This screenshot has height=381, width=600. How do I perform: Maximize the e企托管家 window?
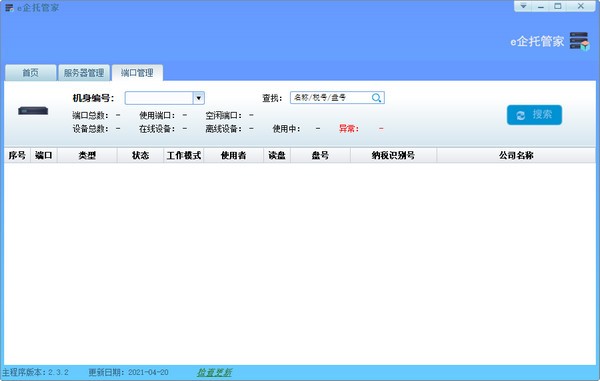point(558,6)
